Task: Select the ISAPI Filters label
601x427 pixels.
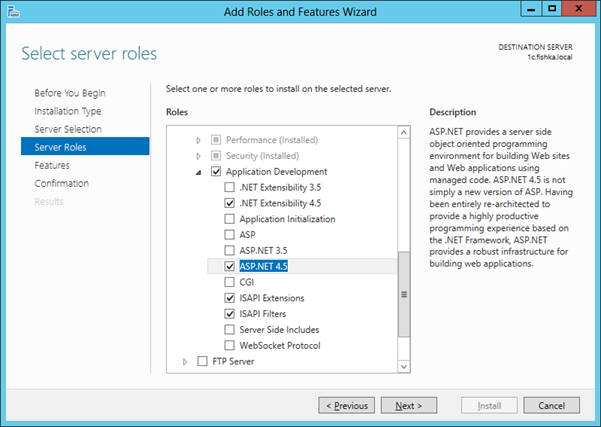Action: [263, 314]
